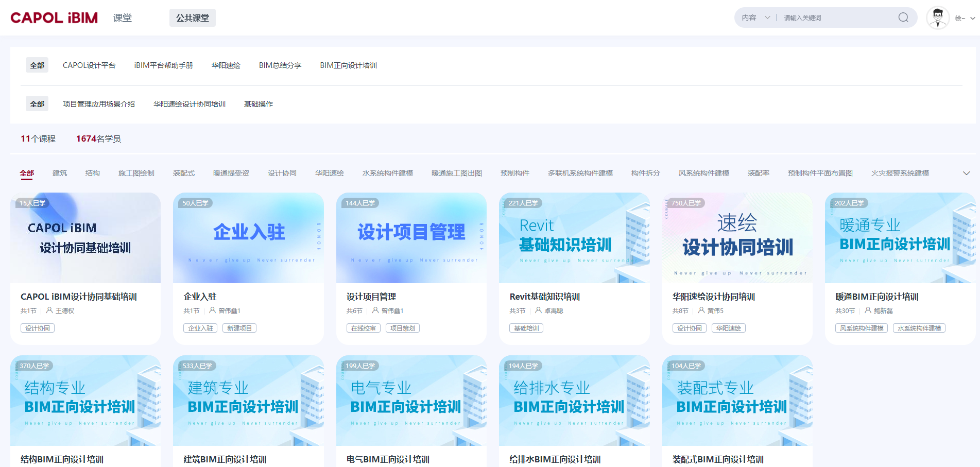Filter by the 构件拆分 tag

pos(646,173)
